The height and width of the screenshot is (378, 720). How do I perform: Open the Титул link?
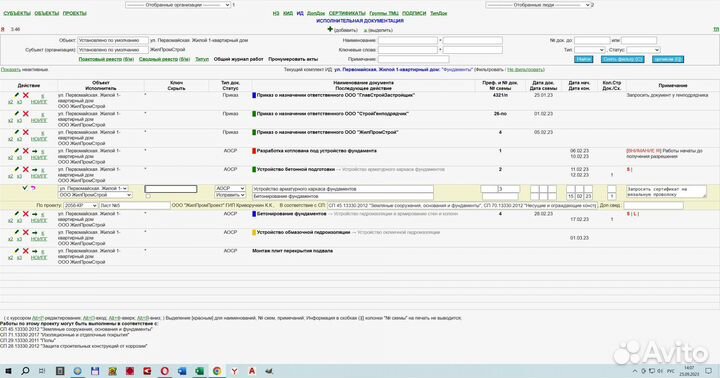202,59
